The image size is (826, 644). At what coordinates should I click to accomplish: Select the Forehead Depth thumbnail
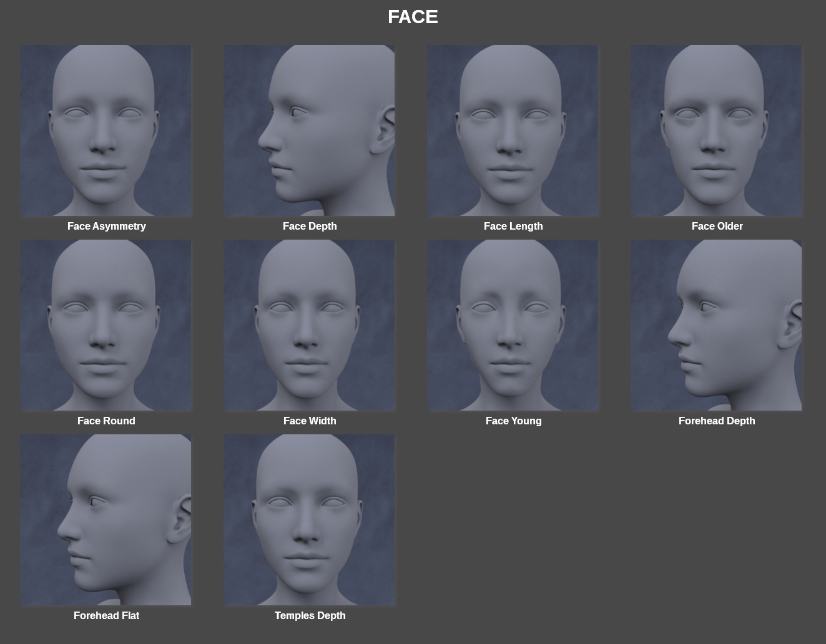pos(716,325)
